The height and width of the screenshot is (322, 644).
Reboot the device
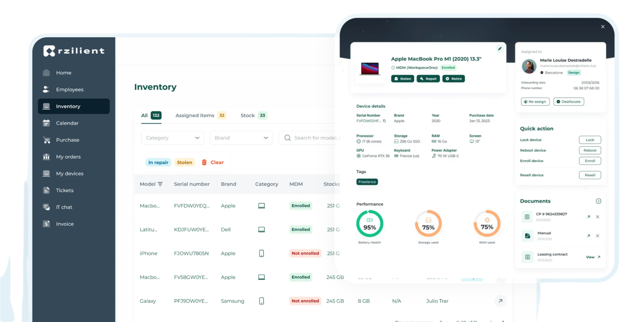point(590,150)
